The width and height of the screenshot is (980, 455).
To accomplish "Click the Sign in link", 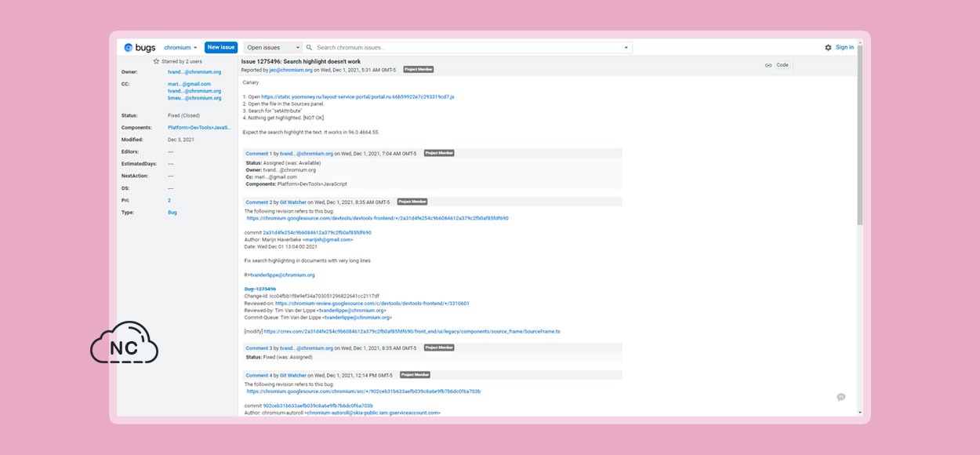I will (x=845, y=47).
